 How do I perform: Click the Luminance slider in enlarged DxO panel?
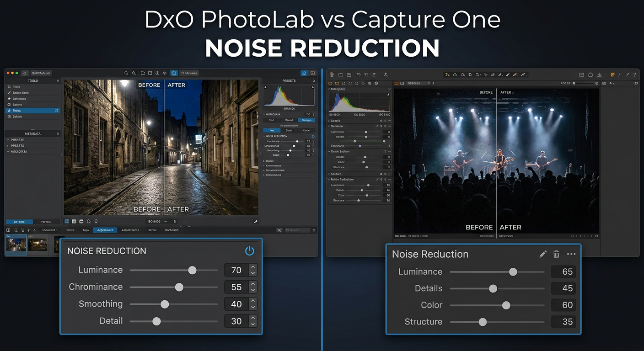pyautogui.click(x=174, y=270)
